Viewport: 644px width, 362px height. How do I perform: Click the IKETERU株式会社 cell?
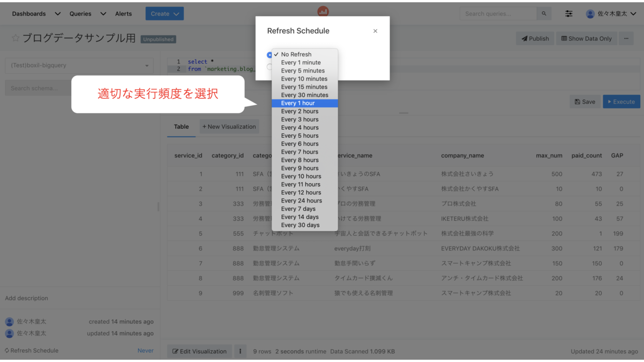tap(465, 219)
